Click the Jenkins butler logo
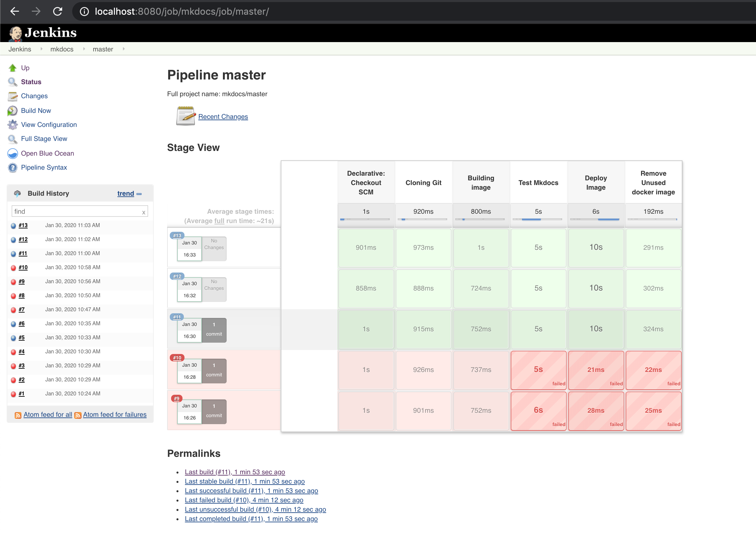 click(x=15, y=33)
